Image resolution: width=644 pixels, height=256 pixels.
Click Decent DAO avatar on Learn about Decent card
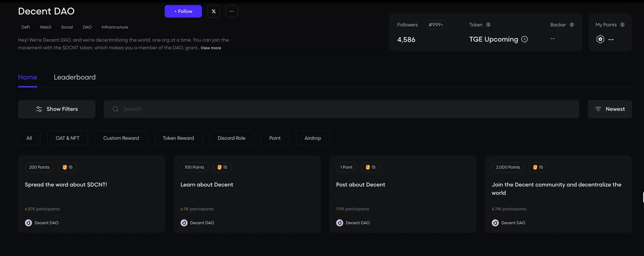pos(184,223)
